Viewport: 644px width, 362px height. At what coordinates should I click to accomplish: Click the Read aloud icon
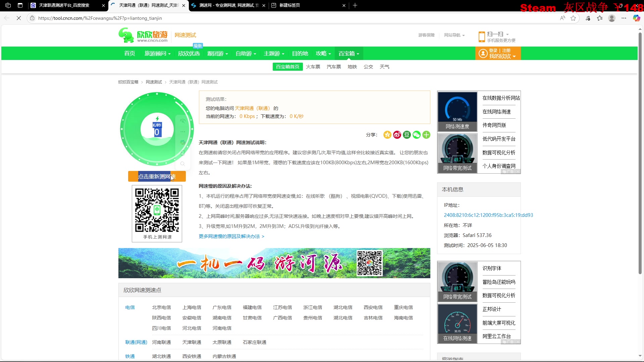click(562, 18)
